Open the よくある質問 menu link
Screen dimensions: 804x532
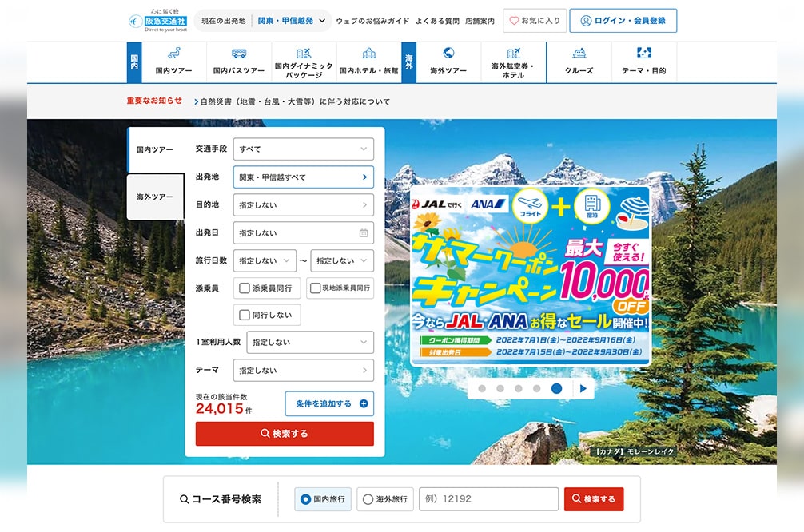[437, 21]
